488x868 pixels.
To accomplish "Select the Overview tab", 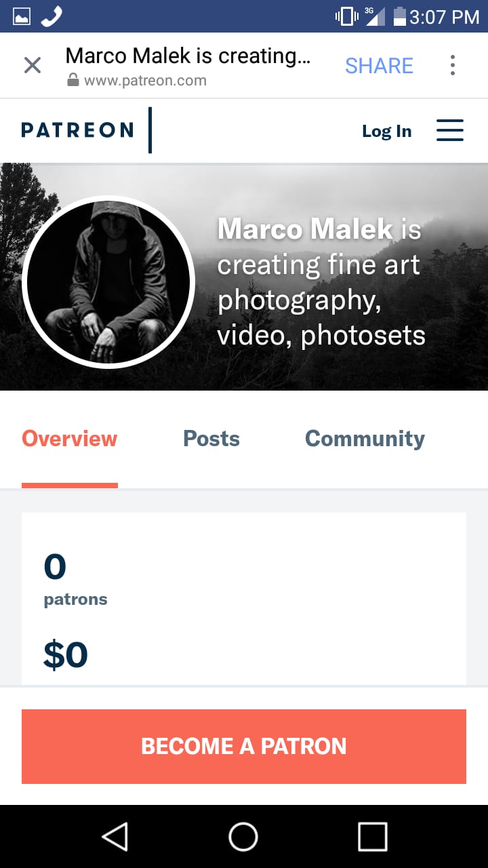I will coord(70,439).
